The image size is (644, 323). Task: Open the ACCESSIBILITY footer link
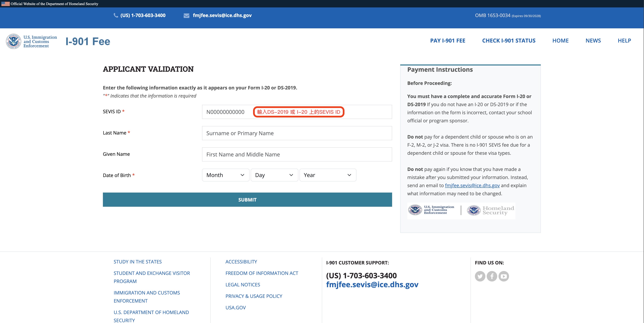coord(241,262)
